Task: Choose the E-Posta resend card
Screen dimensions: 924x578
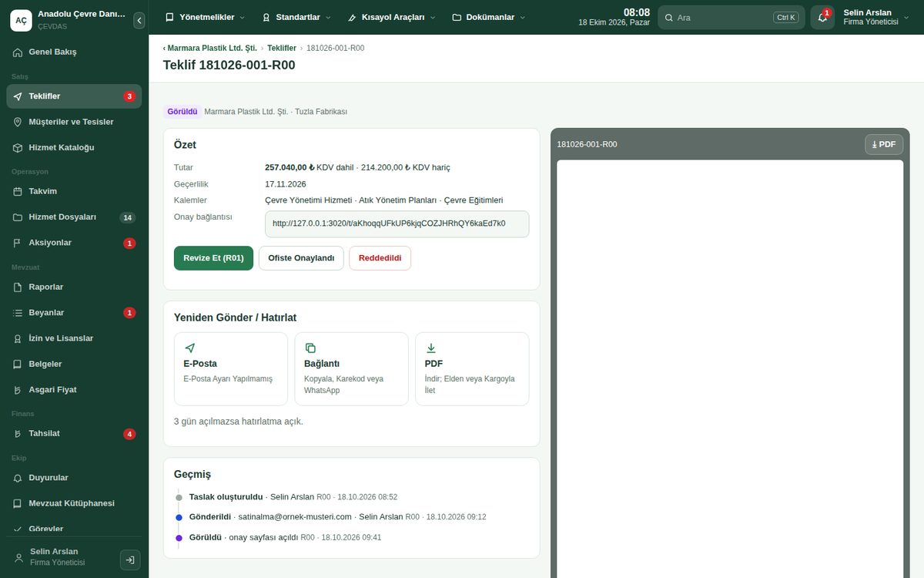Action: (231, 369)
